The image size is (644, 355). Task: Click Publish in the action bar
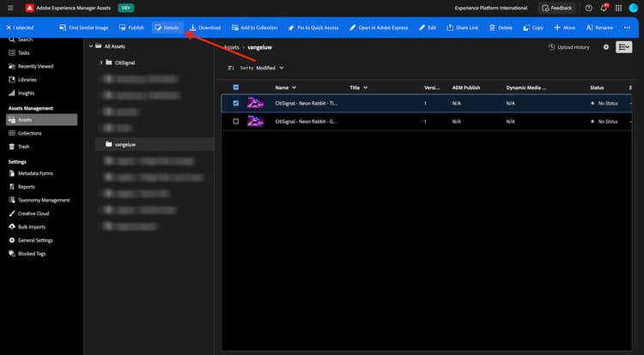[131, 27]
